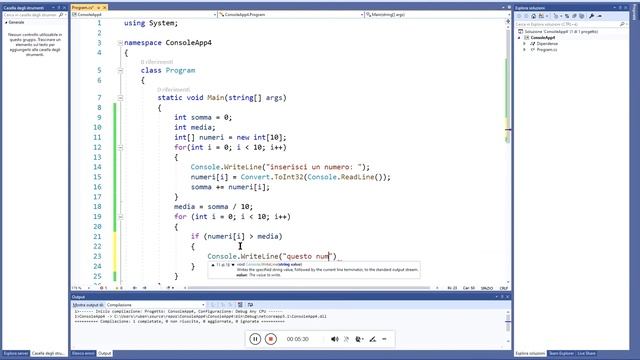Toggle auto-hide pin on Esplora soluzioni panel
The image size is (640, 360).
[x=620, y=8]
